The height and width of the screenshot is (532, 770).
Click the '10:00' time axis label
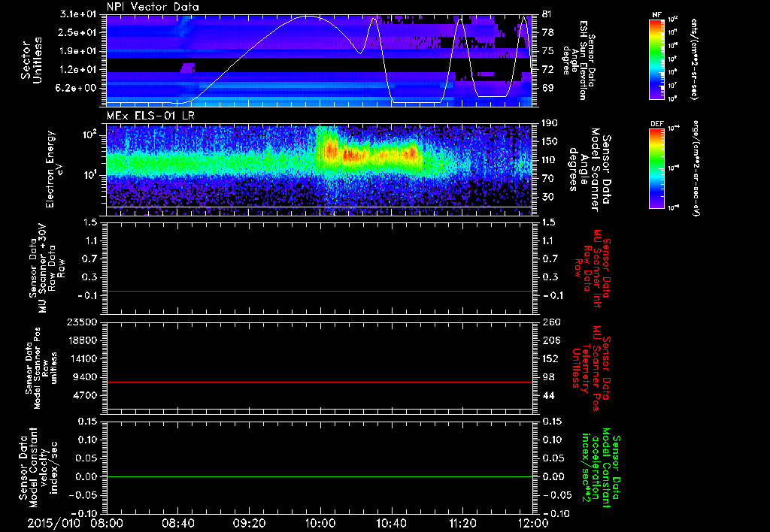(x=320, y=523)
